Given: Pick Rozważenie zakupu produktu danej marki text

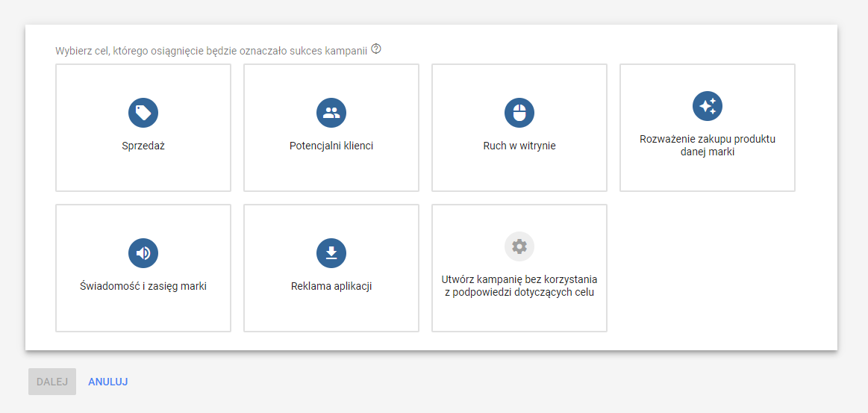Looking at the screenshot, I should click(708, 145).
